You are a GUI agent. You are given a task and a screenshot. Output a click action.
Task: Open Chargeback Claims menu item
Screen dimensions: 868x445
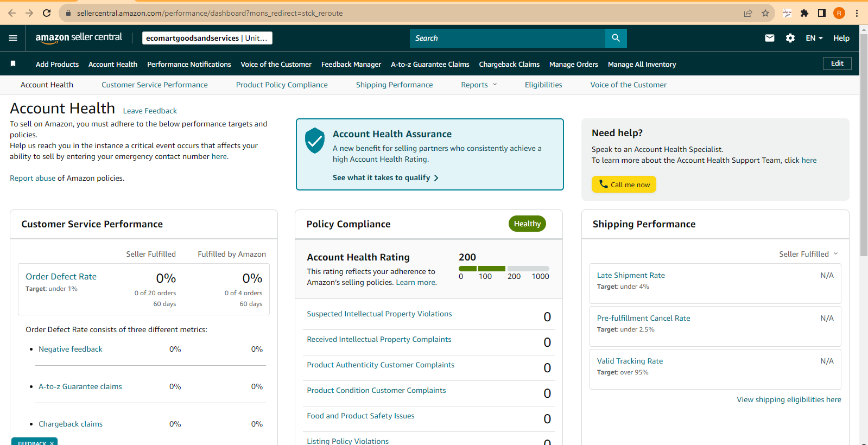(509, 64)
